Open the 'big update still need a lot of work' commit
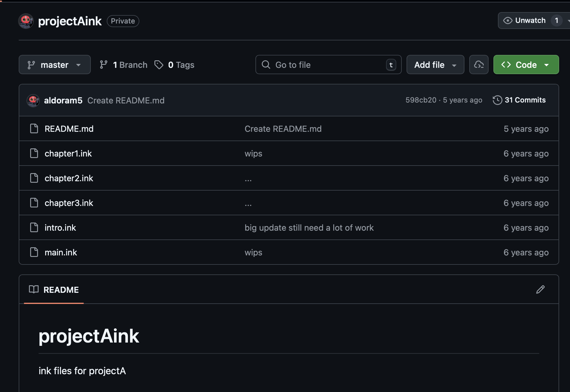570x392 pixels. [x=309, y=228]
